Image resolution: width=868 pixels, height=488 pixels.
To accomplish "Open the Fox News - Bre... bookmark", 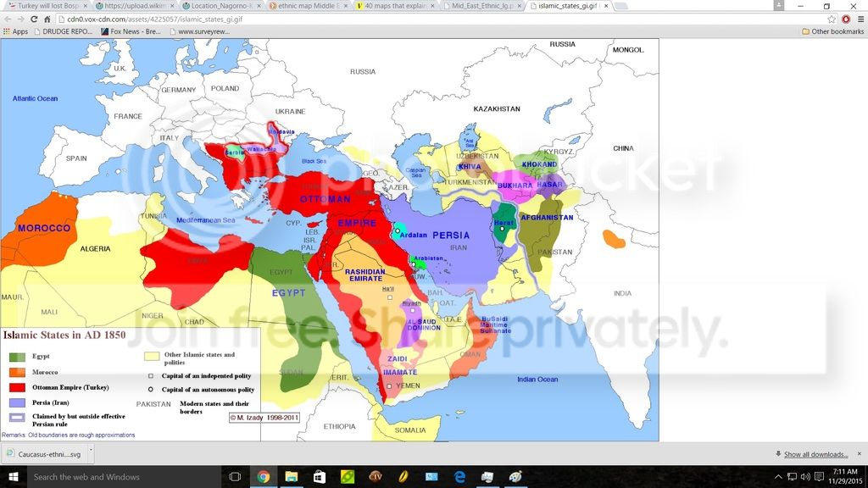I will 131,31.
